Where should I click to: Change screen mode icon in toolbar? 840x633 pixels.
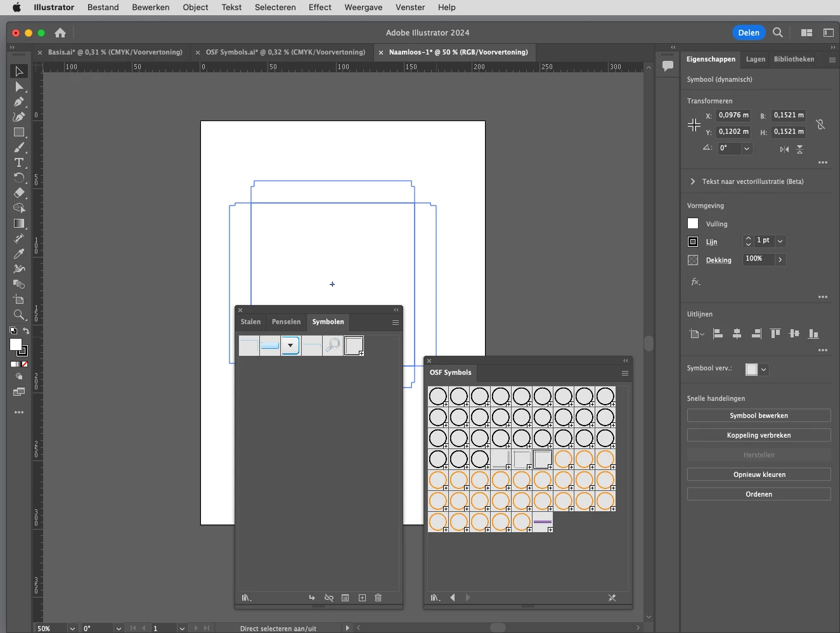tap(19, 392)
